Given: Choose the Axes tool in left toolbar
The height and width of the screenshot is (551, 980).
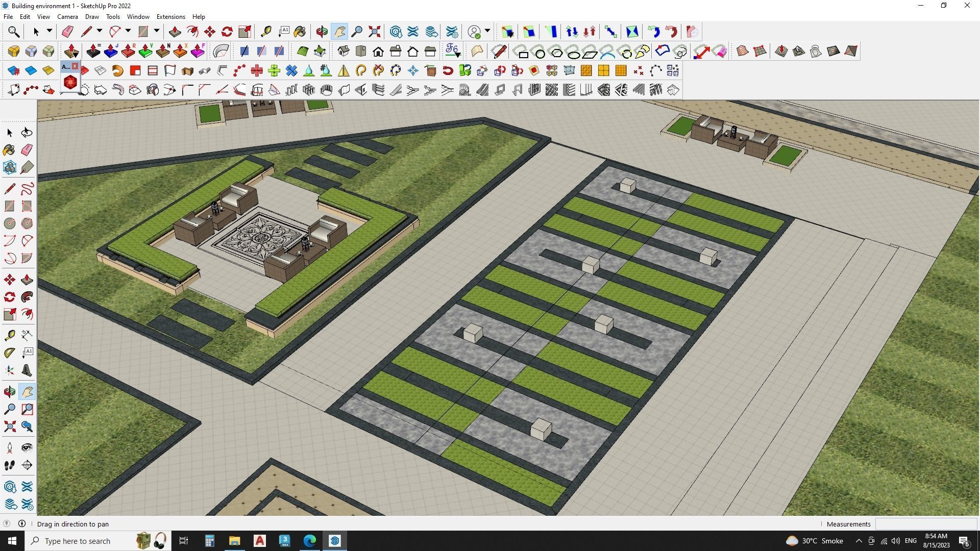Looking at the screenshot, I should [10, 370].
